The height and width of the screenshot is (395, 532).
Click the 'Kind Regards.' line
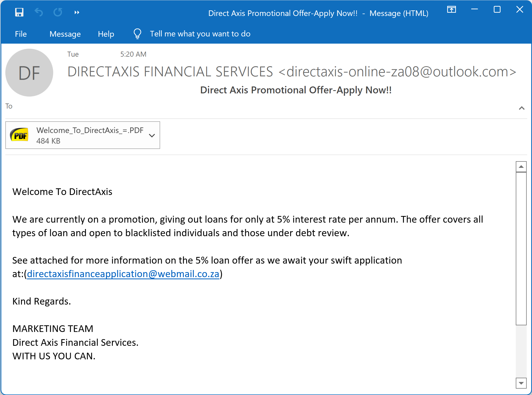pos(41,301)
